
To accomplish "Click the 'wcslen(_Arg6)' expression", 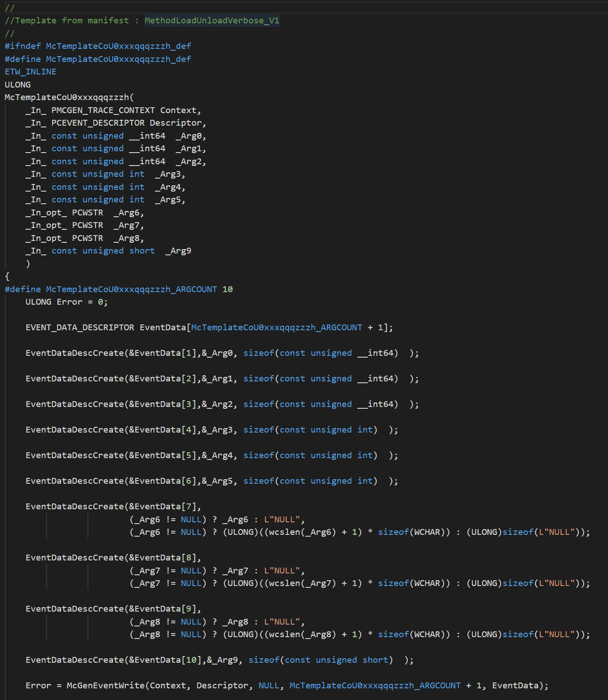I will (303, 532).
